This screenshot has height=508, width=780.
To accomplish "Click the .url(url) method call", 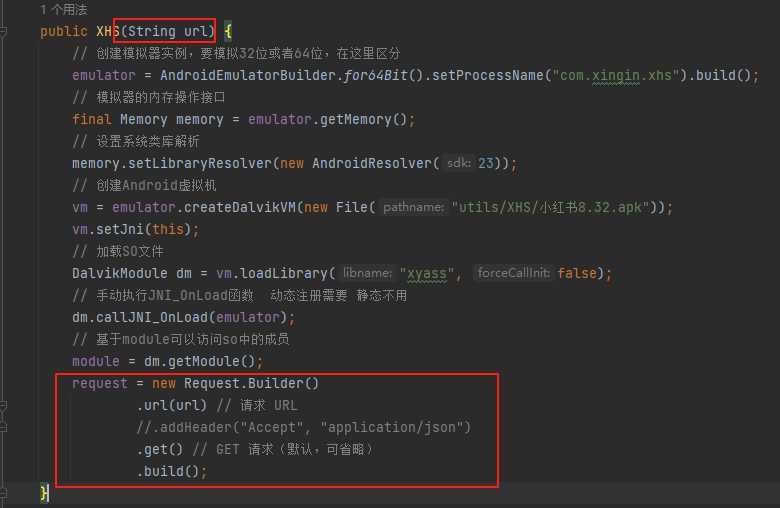I will (x=172, y=406).
